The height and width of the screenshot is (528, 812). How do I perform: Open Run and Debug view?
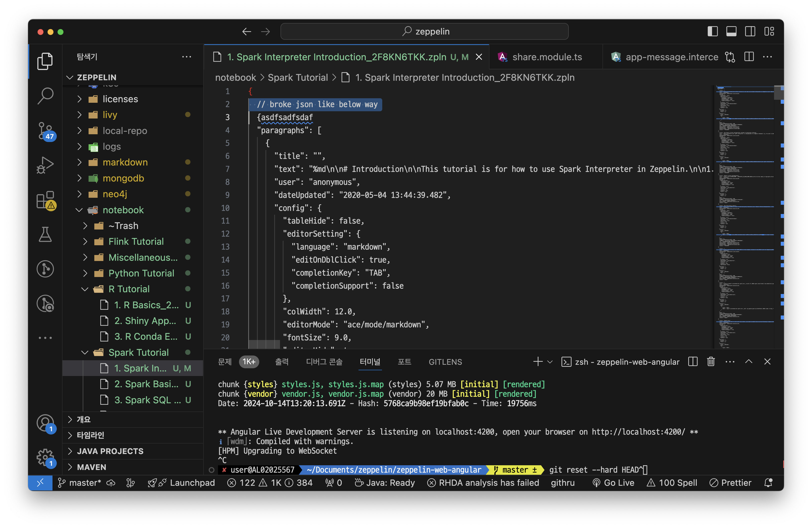pos(45,165)
